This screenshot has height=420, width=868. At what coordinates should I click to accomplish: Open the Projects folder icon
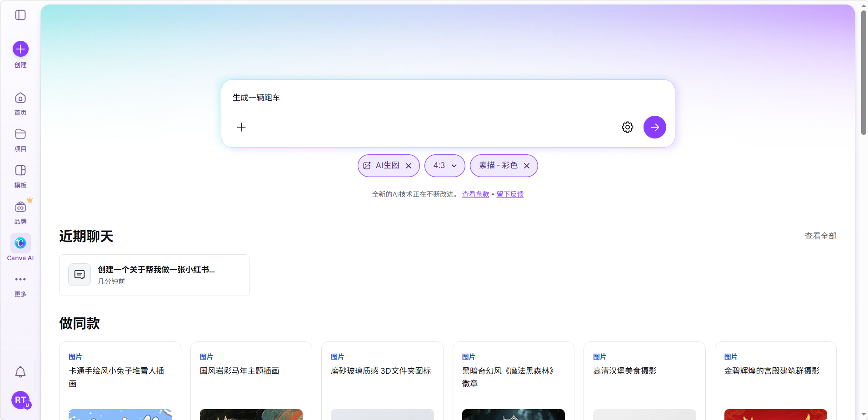20,134
